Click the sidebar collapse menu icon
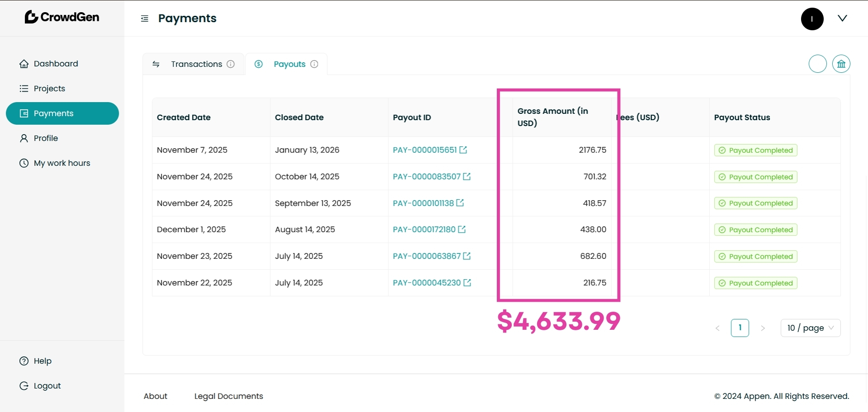 click(145, 19)
